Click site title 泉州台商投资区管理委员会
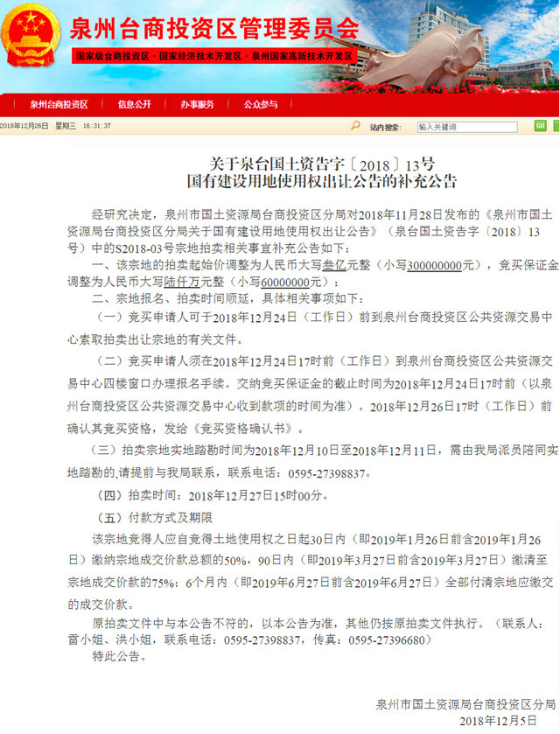 click(x=214, y=29)
